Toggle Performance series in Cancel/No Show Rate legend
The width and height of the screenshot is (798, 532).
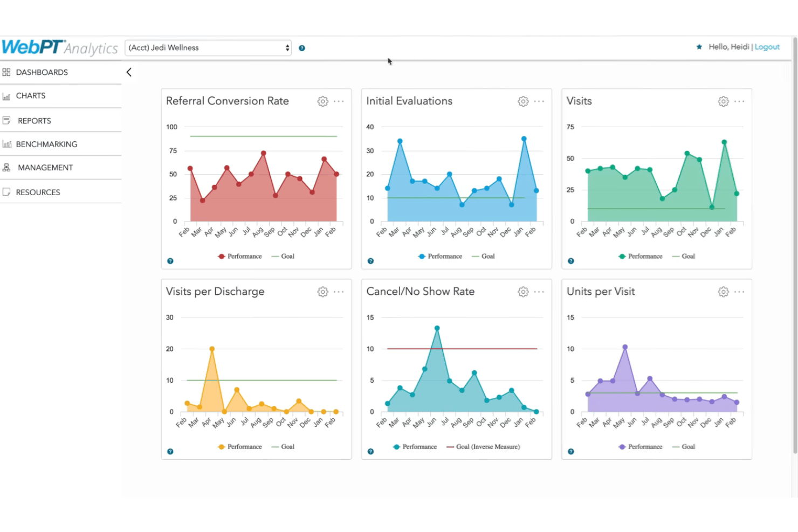[x=415, y=446]
